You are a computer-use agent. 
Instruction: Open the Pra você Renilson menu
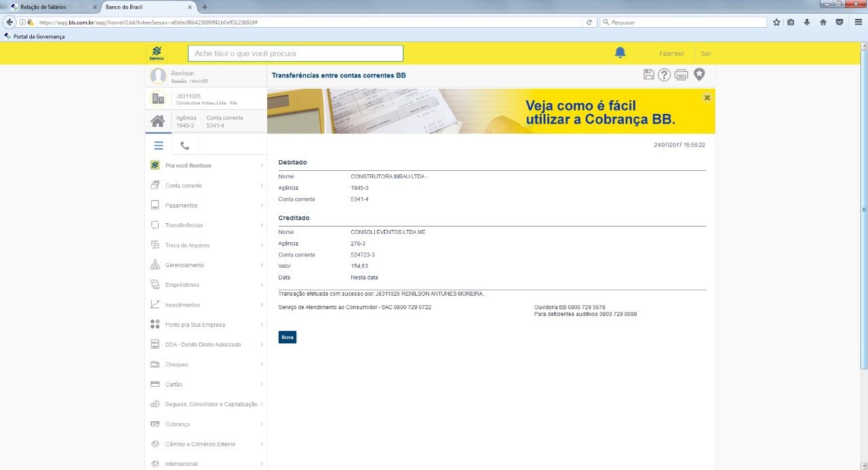[206, 165]
